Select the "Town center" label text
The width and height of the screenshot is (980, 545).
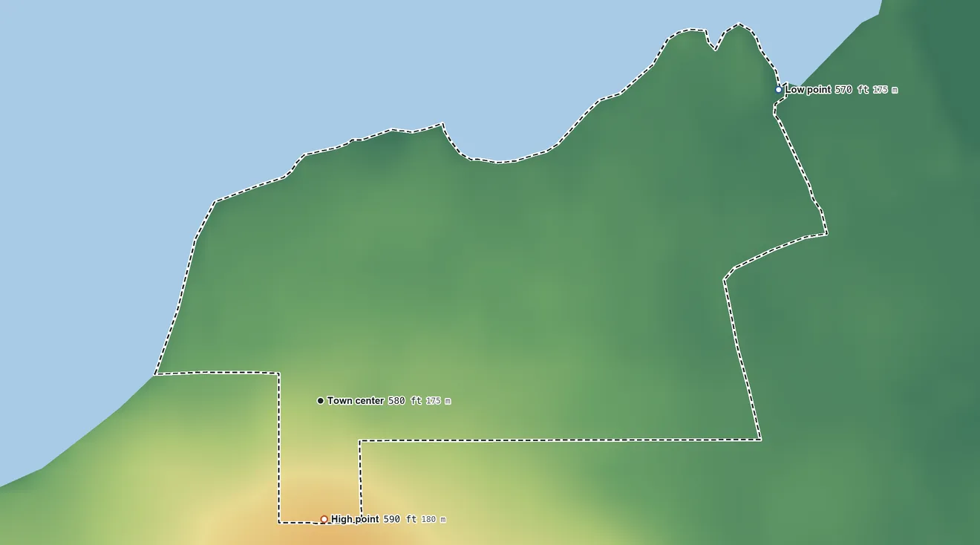(356, 401)
